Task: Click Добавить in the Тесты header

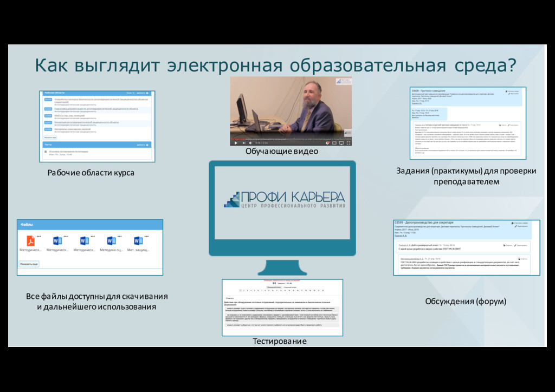Action: pyautogui.click(x=143, y=145)
